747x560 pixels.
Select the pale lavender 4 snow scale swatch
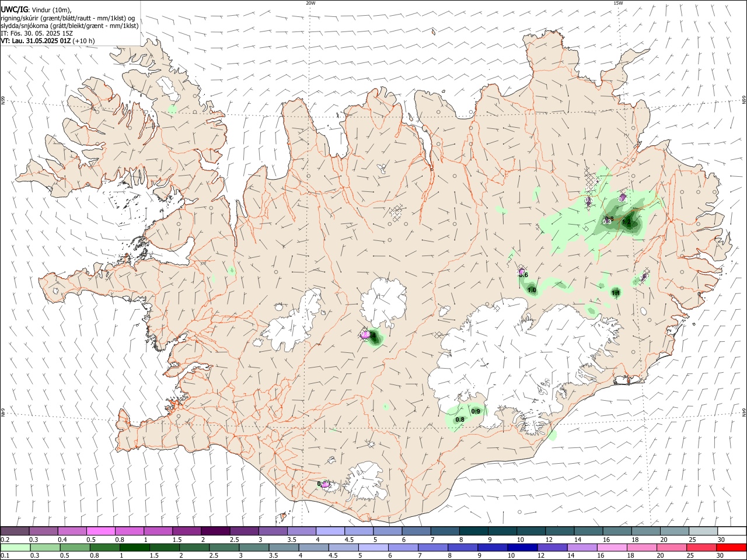coord(330,531)
